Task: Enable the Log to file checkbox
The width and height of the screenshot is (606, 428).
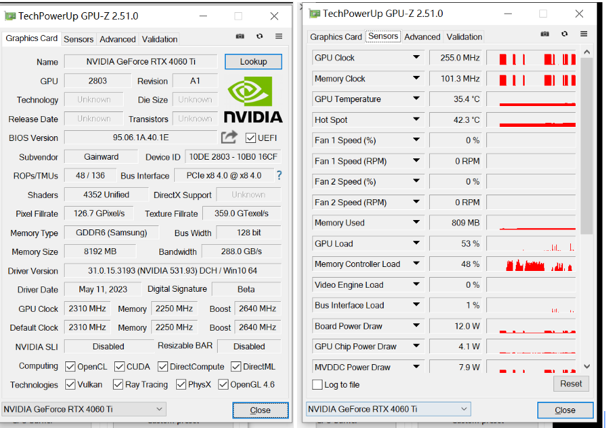Action: tap(317, 384)
